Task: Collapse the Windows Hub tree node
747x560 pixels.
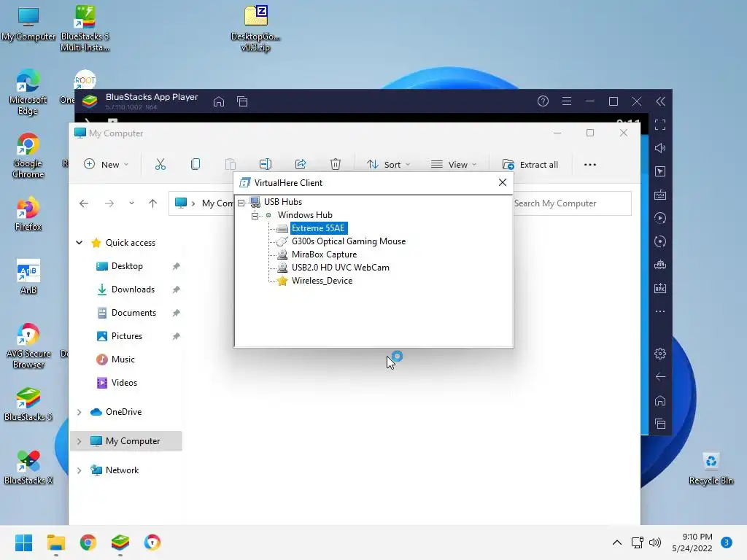Action: (255, 216)
